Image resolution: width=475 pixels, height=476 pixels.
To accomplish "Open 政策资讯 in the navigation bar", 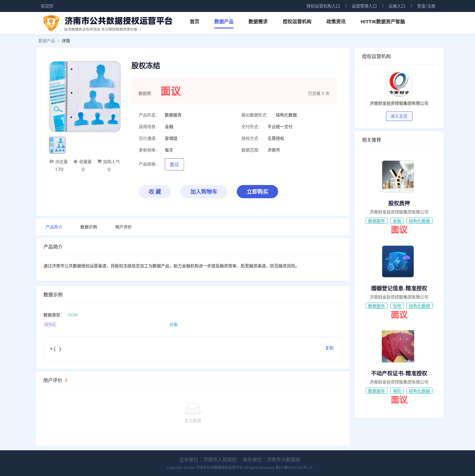I will click(x=336, y=22).
